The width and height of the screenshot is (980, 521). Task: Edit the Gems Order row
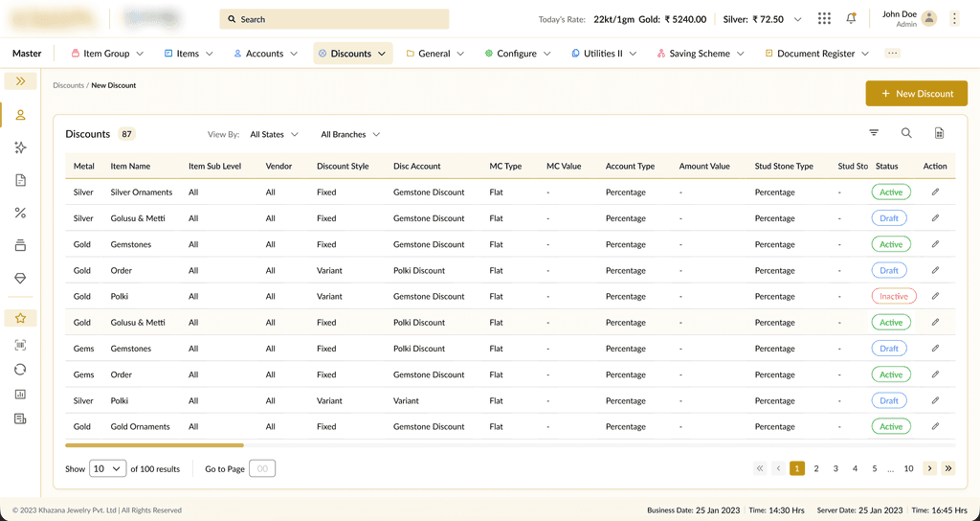pyautogui.click(x=935, y=374)
